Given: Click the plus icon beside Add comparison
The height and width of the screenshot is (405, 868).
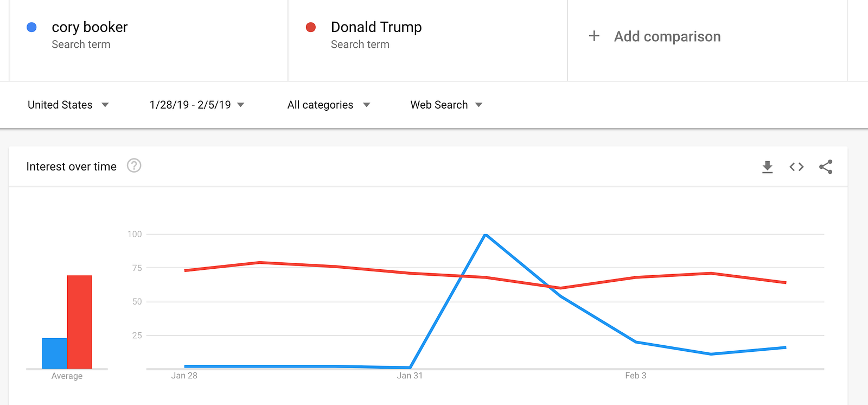Looking at the screenshot, I should pos(594,36).
